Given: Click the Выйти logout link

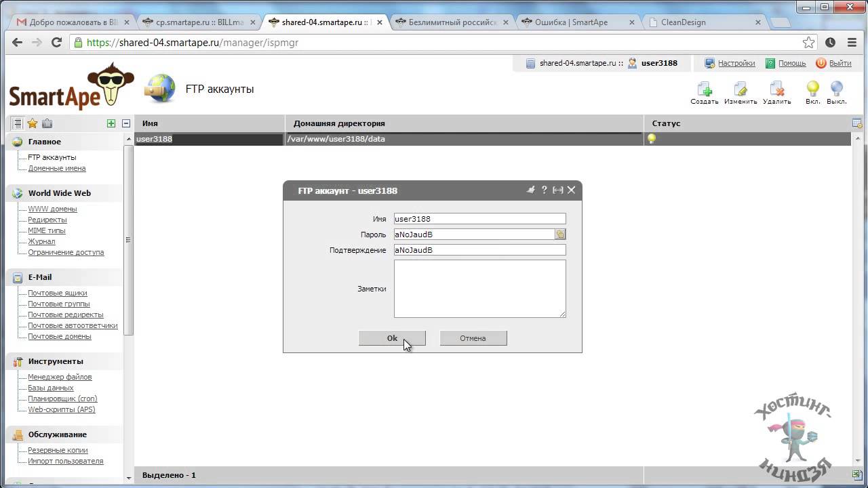Looking at the screenshot, I should [840, 63].
